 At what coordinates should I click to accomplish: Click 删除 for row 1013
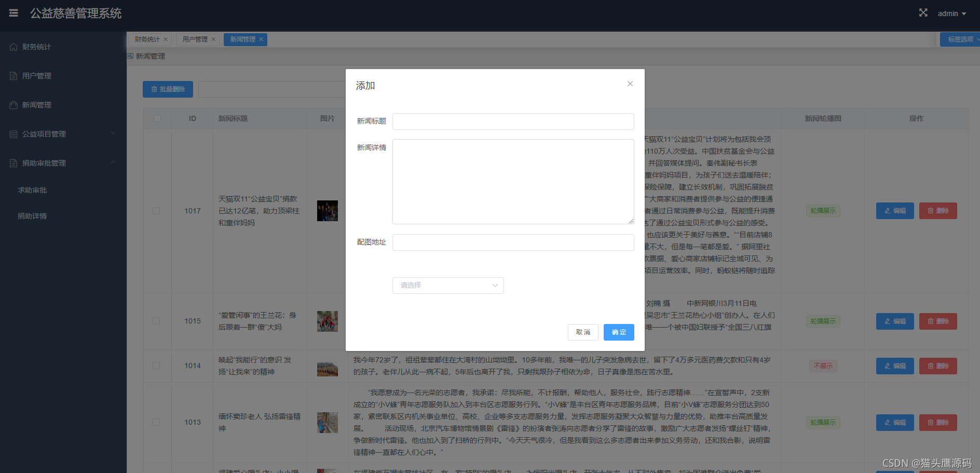pyautogui.click(x=938, y=423)
